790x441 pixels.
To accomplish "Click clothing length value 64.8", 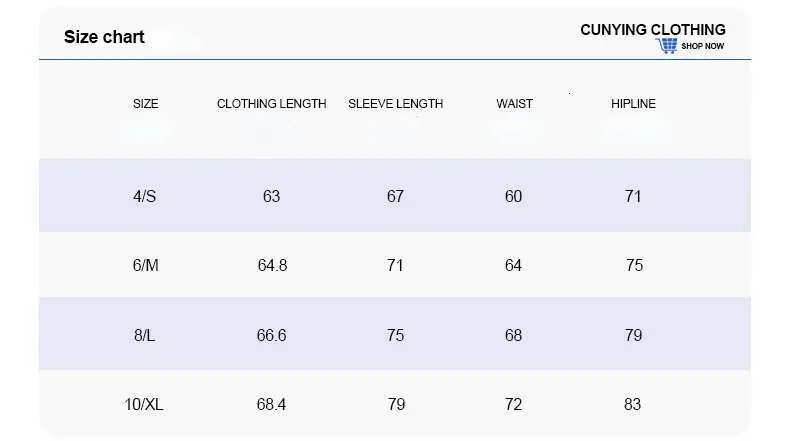I will [x=273, y=265].
